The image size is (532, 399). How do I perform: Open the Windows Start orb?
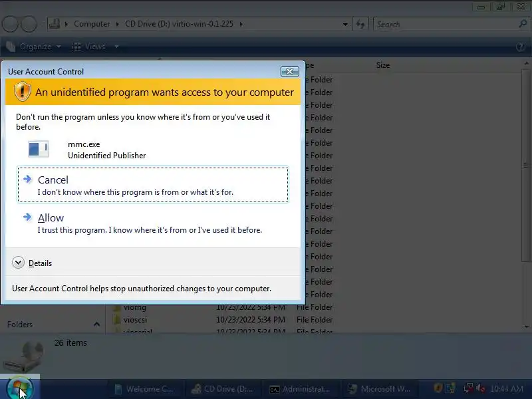click(x=20, y=389)
